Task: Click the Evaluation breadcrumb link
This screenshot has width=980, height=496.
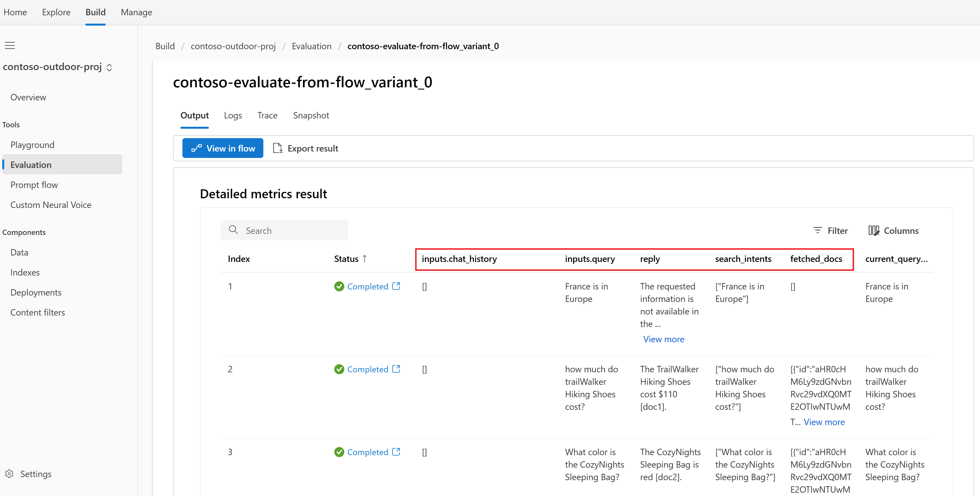Action: 311,46
